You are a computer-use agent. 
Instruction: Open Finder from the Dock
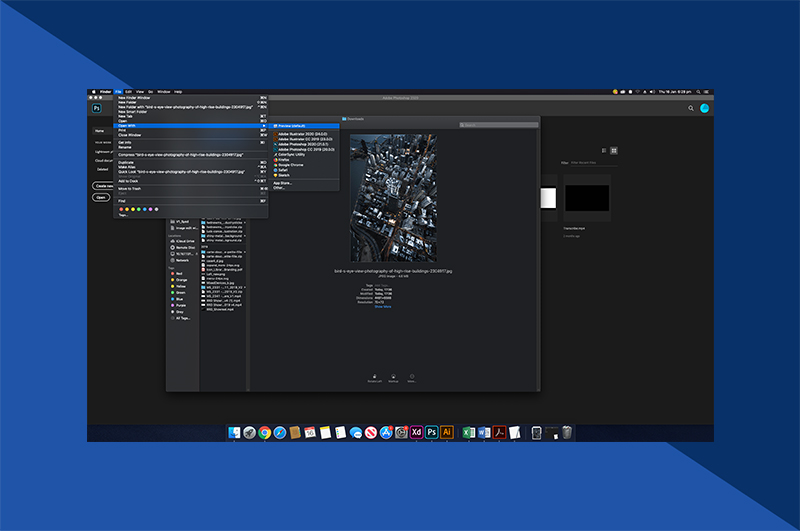234,433
